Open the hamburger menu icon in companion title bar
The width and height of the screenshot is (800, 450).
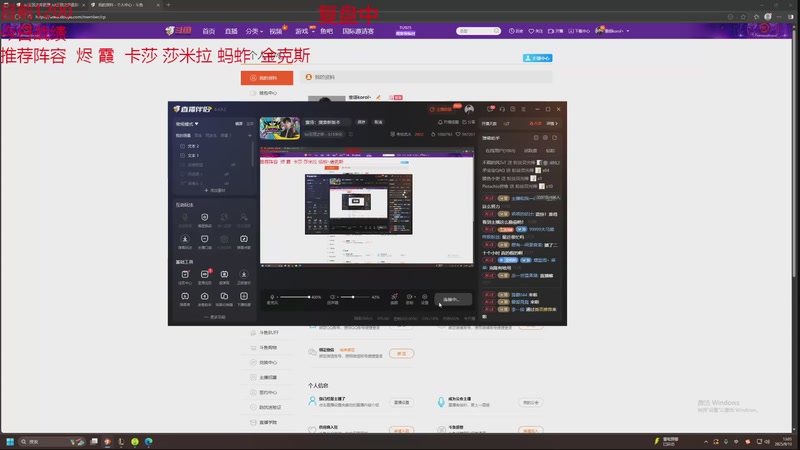click(523, 109)
